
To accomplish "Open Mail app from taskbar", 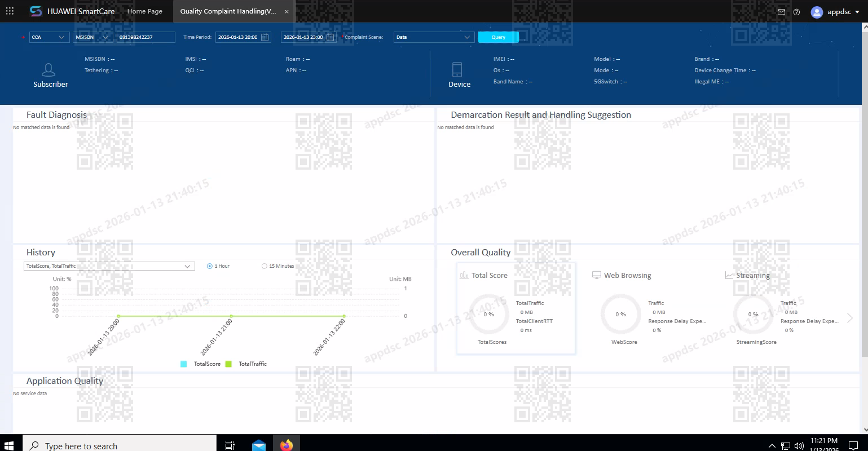I will (259, 445).
